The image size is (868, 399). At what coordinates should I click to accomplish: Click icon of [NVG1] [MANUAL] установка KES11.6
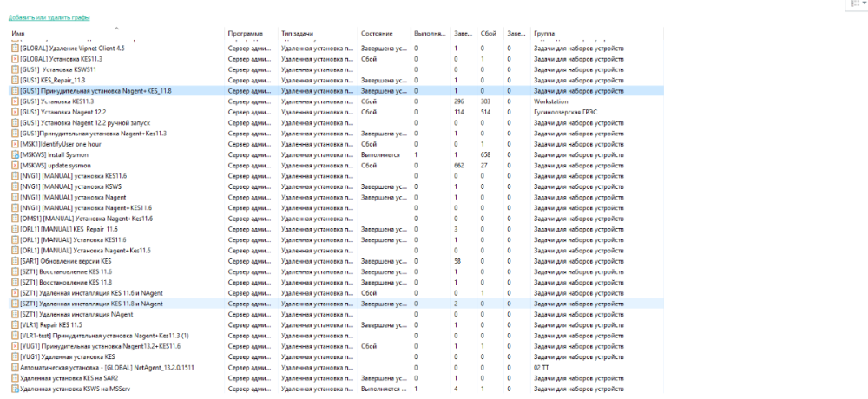[15, 176]
